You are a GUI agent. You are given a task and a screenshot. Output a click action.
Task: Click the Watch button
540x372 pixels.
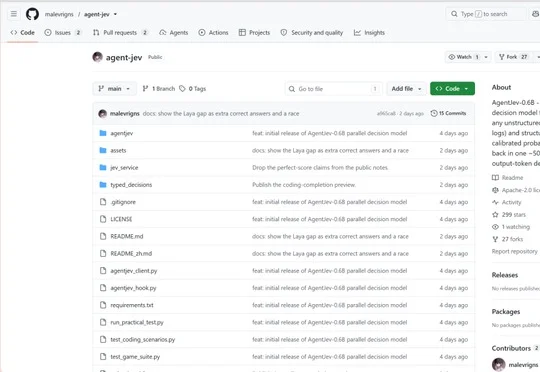(463, 57)
